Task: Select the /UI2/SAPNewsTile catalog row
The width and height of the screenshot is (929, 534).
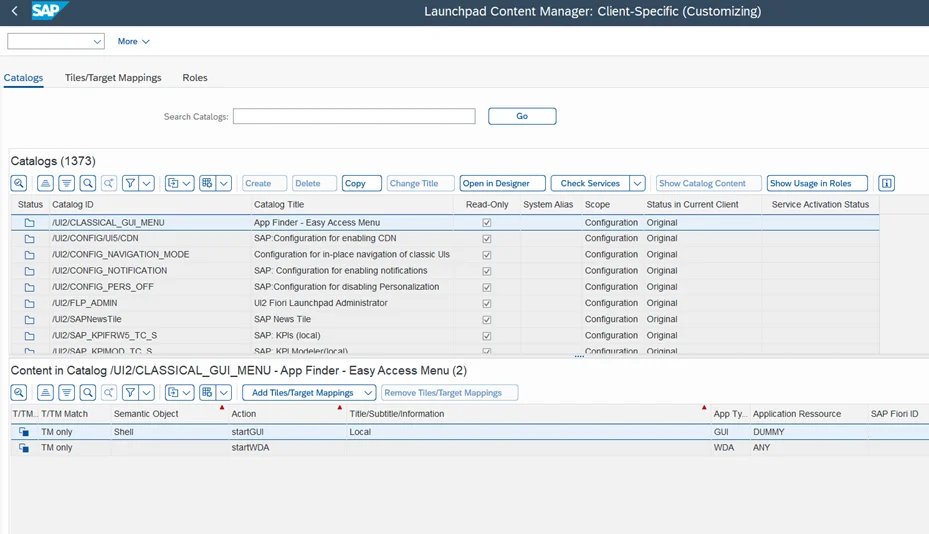Action: tap(444, 319)
